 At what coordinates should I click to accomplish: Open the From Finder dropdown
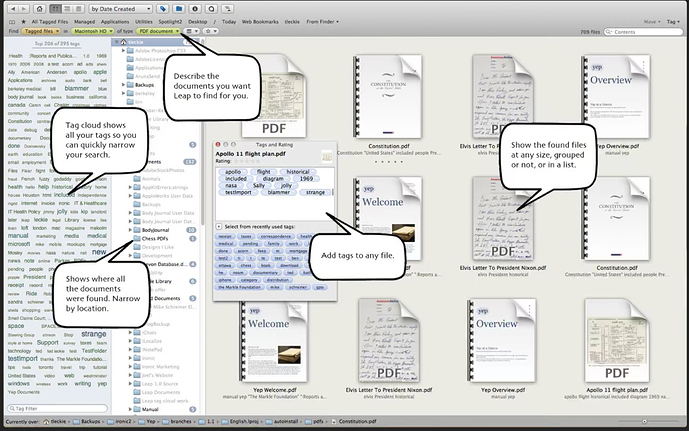(x=323, y=22)
